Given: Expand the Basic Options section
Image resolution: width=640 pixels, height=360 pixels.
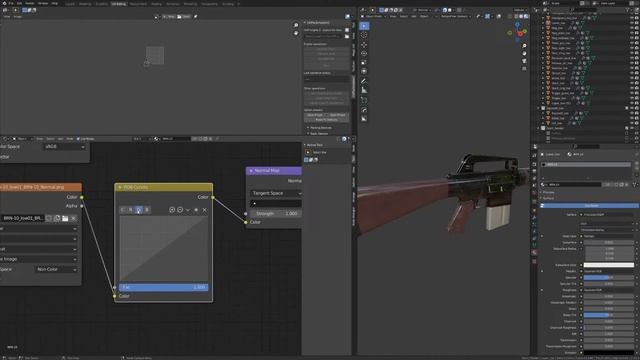Looking at the screenshot, I should 319,133.
